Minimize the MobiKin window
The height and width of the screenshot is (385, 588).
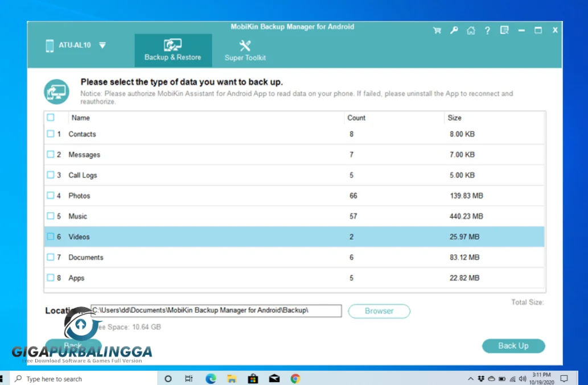[x=521, y=31]
